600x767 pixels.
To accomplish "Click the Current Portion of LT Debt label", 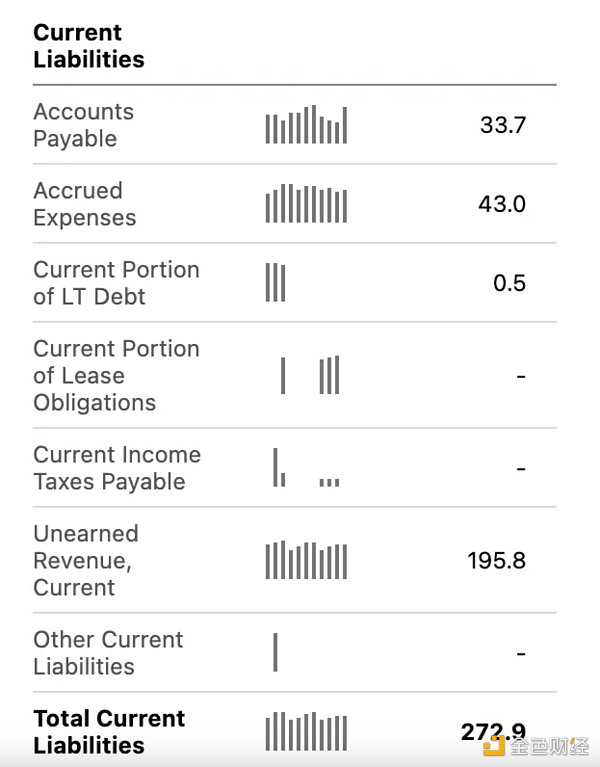I will tap(116, 283).
